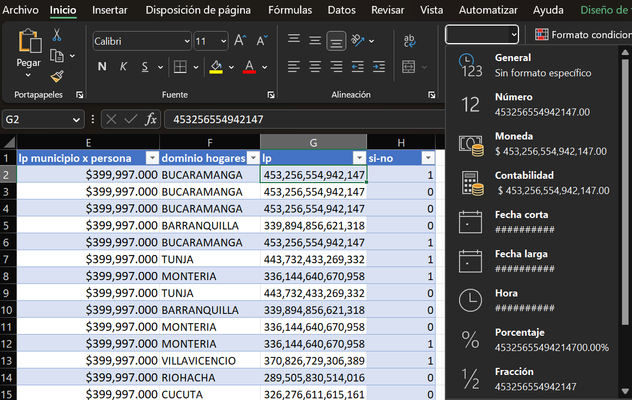Toggle bold N formatting
The width and height of the screenshot is (632, 400).
point(102,67)
